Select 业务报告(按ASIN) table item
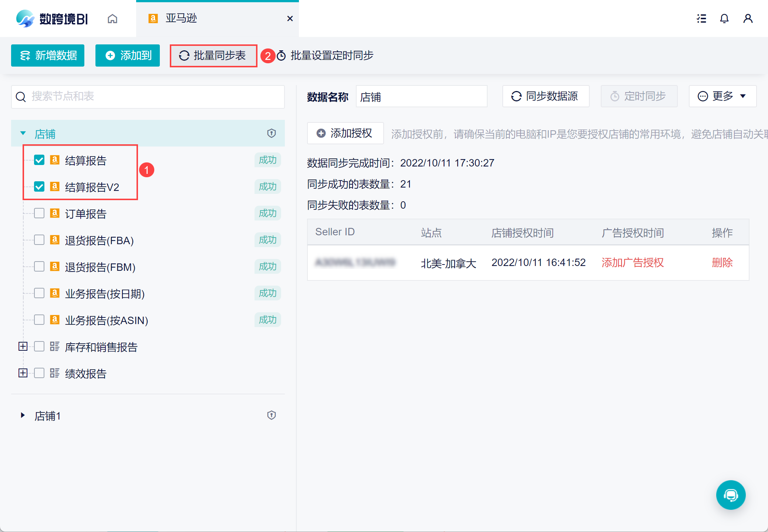Viewport: 768px width, 532px height. click(107, 320)
